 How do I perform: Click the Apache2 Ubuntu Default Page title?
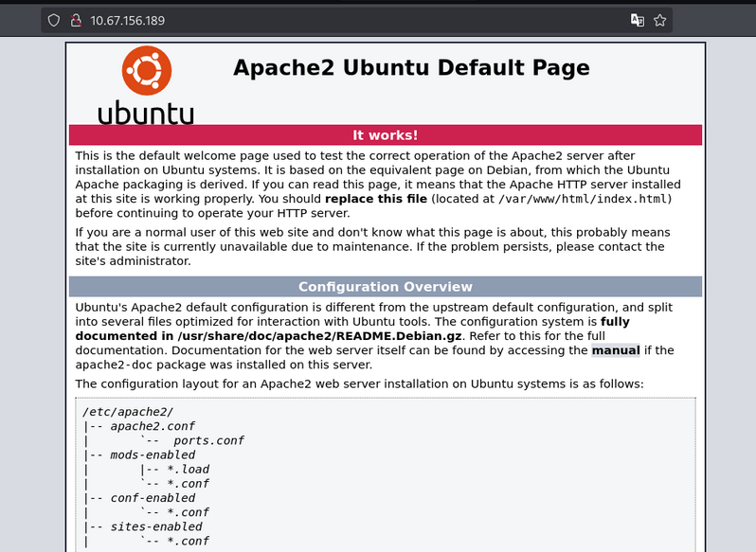411,68
